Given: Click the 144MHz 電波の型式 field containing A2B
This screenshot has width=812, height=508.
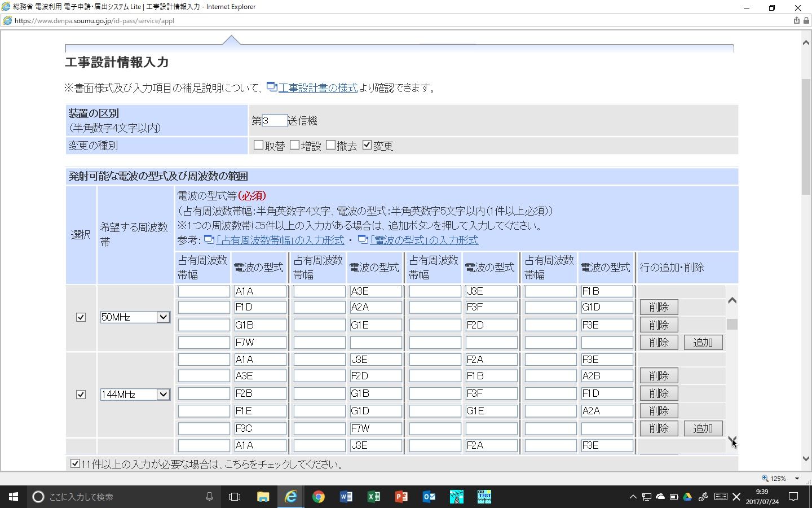Looking at the screenshot, I should (x=607, y=376).
